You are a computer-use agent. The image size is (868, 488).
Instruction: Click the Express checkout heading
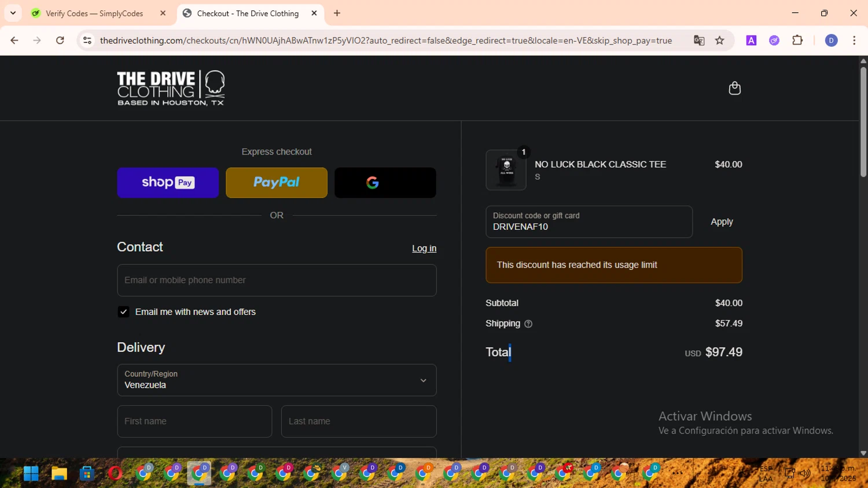pos(277,152)
